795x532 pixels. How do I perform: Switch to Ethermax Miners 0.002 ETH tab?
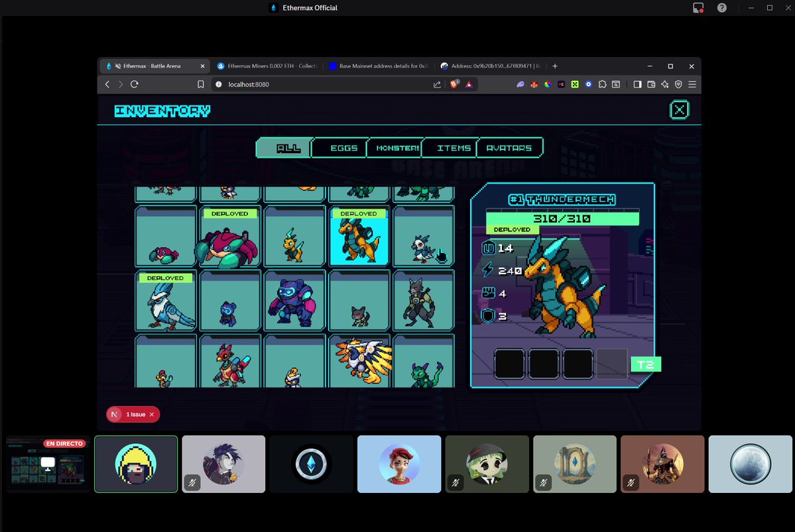click(x=267, y=66)
